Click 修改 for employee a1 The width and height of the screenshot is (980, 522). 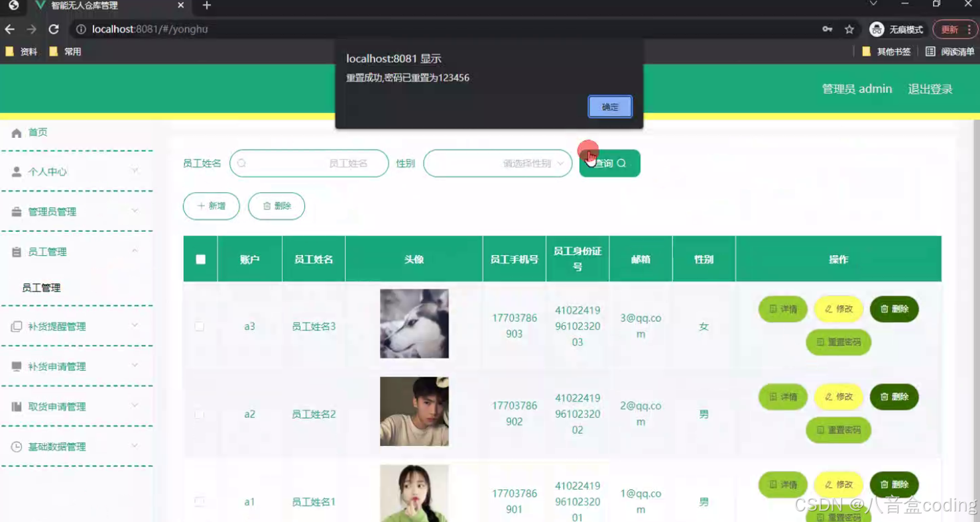point(839,484)
